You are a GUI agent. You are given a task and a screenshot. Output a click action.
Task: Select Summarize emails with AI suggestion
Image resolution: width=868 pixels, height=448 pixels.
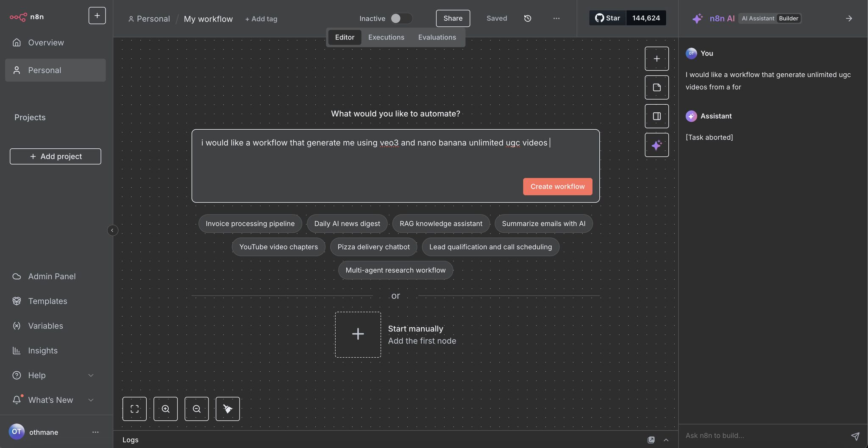click(543, 223)
